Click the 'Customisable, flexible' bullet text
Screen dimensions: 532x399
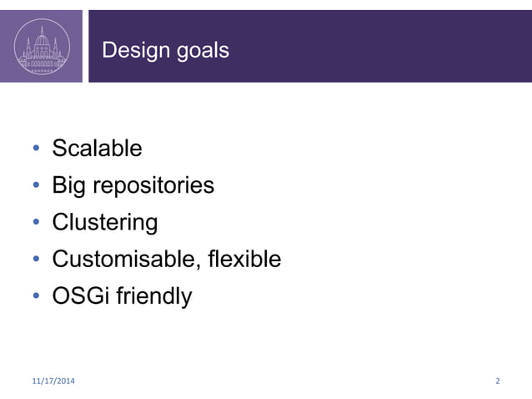point(167,259)
